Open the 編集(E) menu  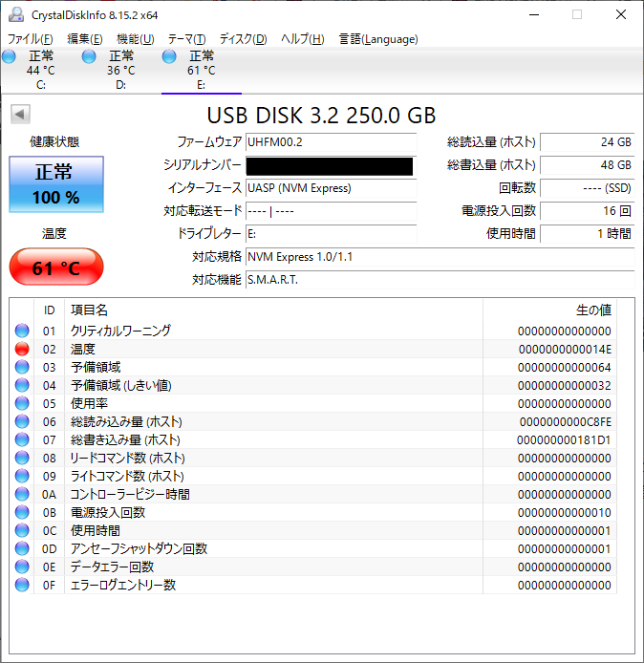pos(85,39)
